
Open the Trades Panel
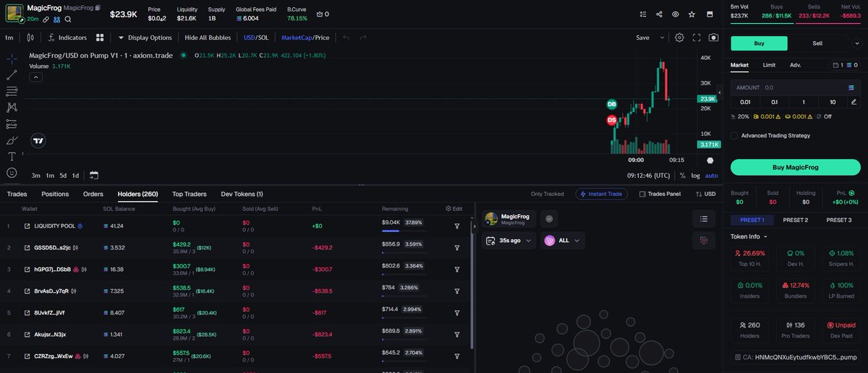660,194
